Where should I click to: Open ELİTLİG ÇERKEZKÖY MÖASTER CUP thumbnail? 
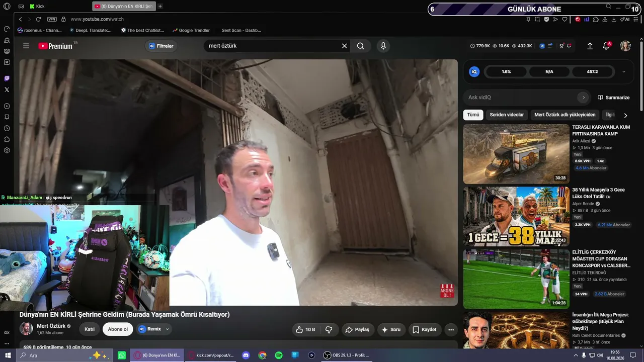coord(516,279)
